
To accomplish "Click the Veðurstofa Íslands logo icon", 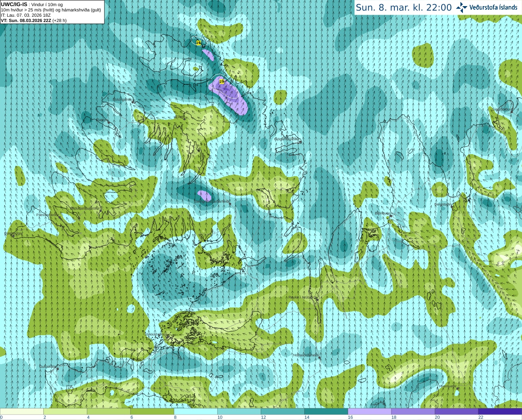I will [x=462, y=7].
